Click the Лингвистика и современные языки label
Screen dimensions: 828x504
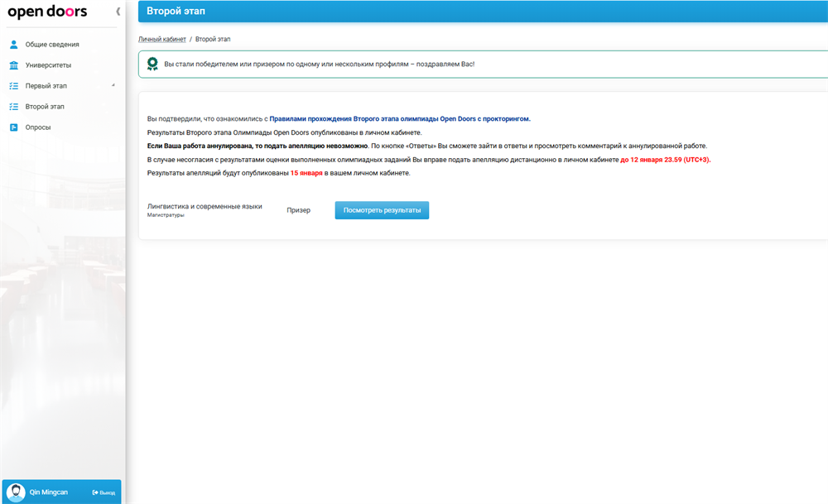pos(205,206)
